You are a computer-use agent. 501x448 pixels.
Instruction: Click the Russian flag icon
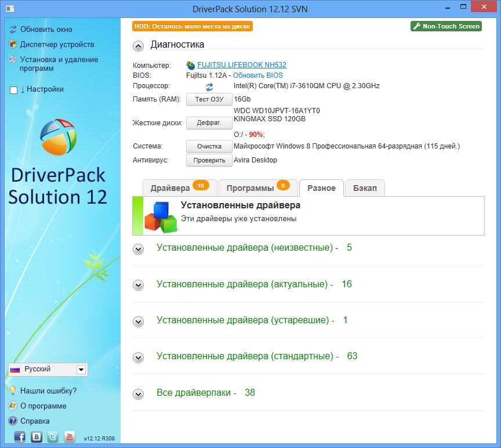[15, 370]
